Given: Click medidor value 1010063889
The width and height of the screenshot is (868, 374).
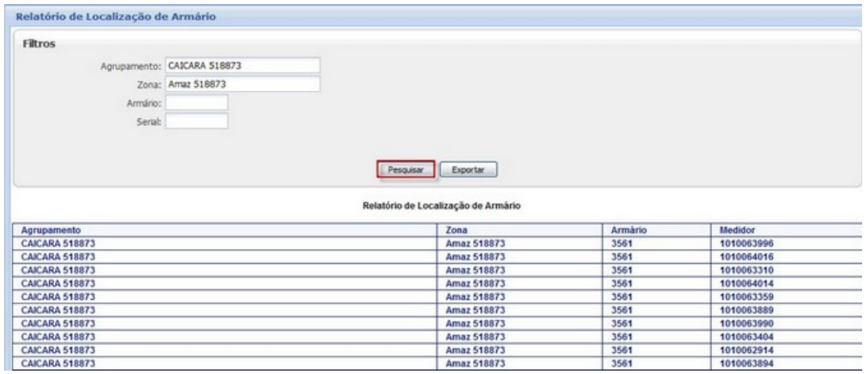Looking at the screenshot, I should (747, 310).
